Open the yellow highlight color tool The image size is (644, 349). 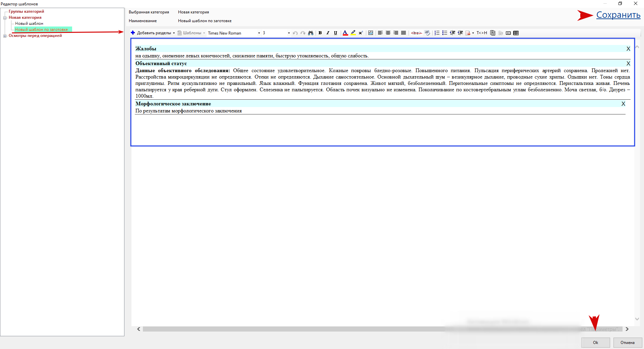point(353,33)
